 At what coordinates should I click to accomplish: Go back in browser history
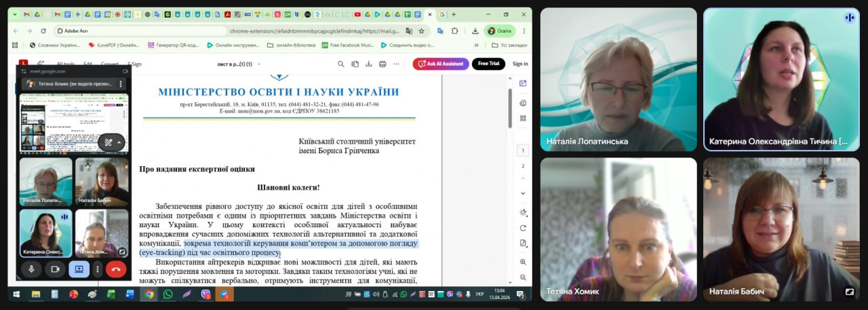point(16,31)
